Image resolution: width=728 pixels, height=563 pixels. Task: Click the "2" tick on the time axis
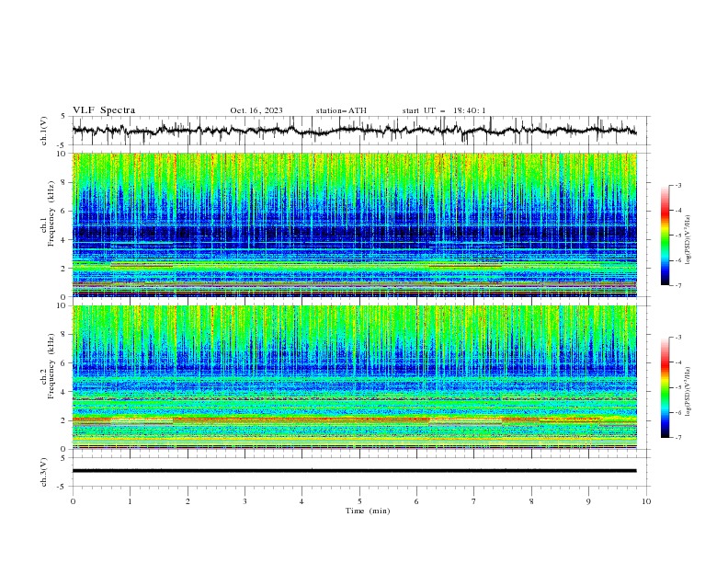coord(188,501)
